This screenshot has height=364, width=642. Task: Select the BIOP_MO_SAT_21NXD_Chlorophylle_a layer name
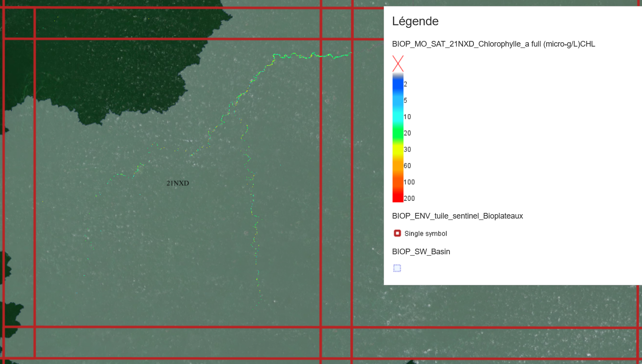click(493, 44)
